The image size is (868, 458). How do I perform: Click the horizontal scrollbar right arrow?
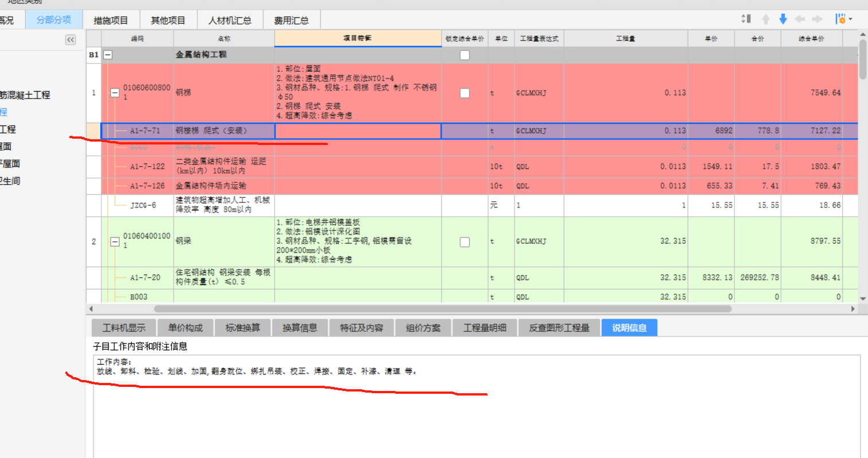tap(853, 309)
